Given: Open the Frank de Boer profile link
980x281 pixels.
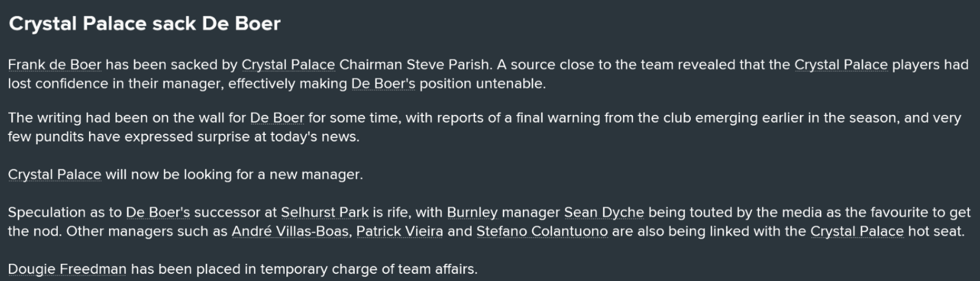Looking at the screenshot, I should 55,65.
